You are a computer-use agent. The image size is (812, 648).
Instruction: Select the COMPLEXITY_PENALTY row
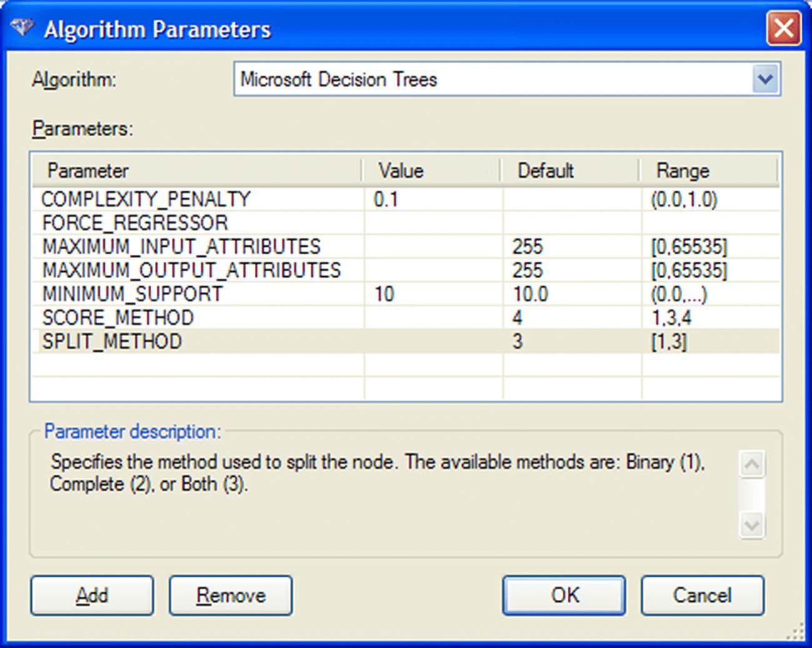406,199
